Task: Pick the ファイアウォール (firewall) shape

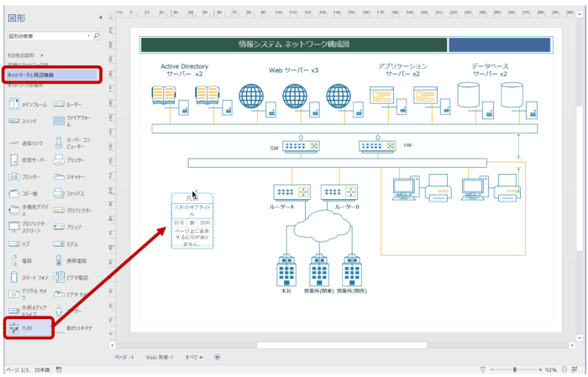Action: (59, 123)
